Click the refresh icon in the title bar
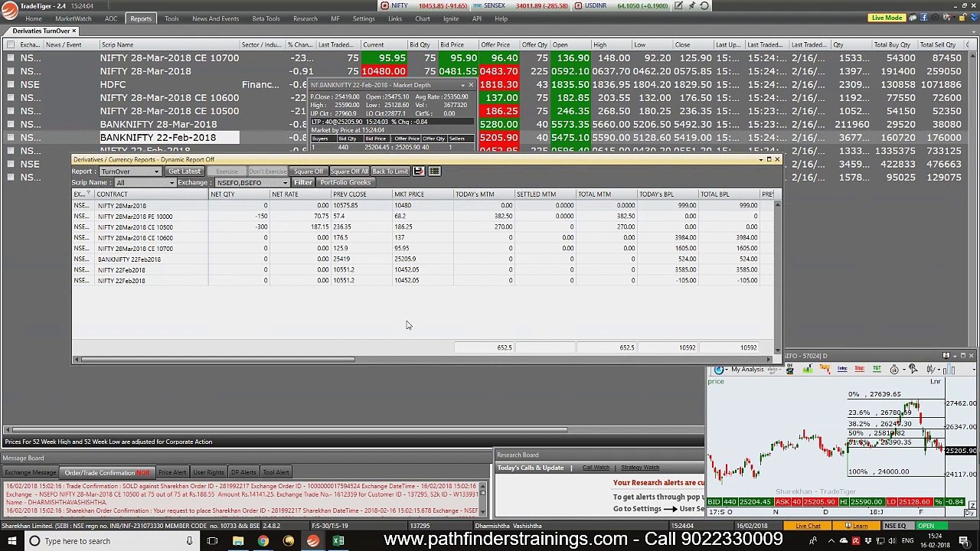Image resolution: width=980 pixels, height=551 pixels. pyautogui.click(x=704, y=5)
